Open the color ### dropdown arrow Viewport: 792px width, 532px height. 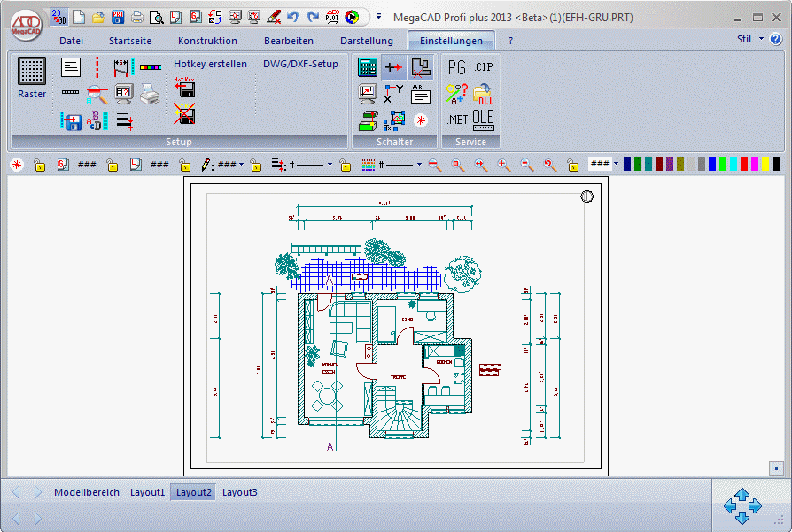pos(616,164)
